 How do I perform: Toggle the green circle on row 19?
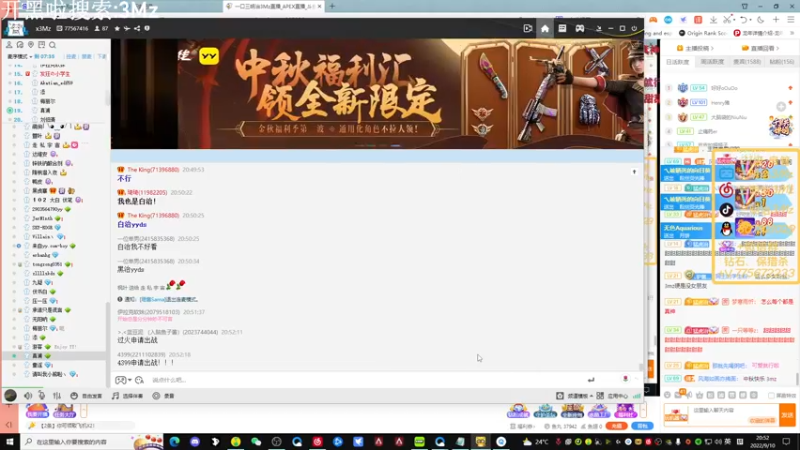tap(10, 110)
